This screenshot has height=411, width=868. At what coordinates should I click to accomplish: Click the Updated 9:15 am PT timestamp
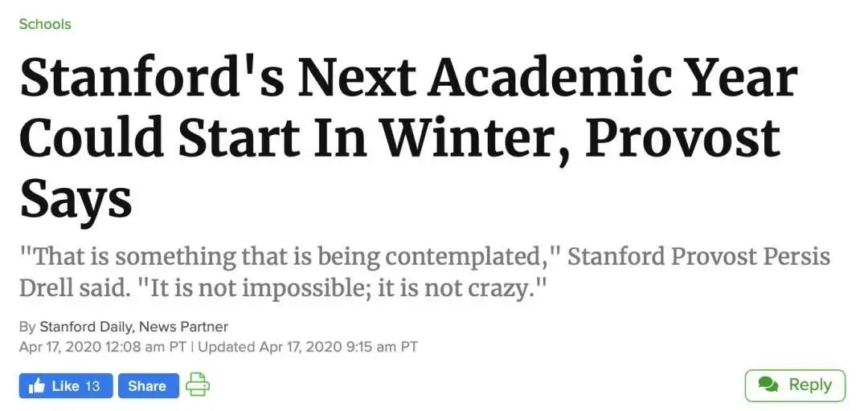pyautogui.click(x=309, y=347)
